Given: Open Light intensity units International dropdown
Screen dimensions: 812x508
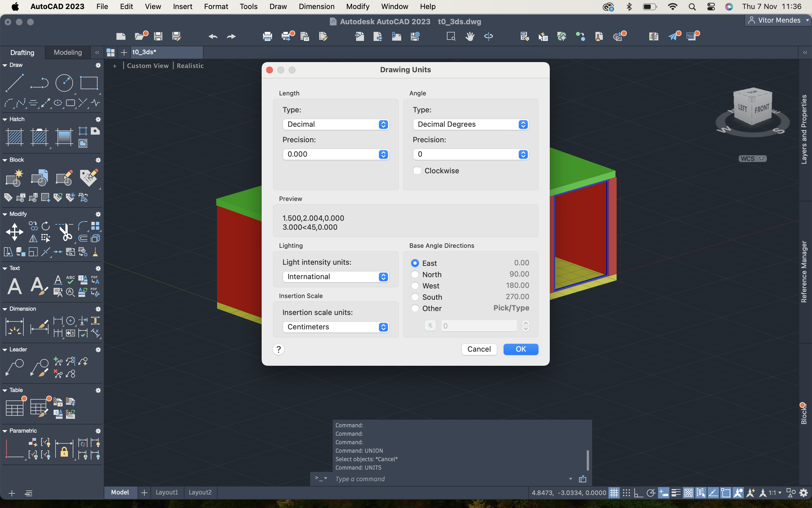Looking at the screenshot, I should pyautogui.click(x=336, y=277).
